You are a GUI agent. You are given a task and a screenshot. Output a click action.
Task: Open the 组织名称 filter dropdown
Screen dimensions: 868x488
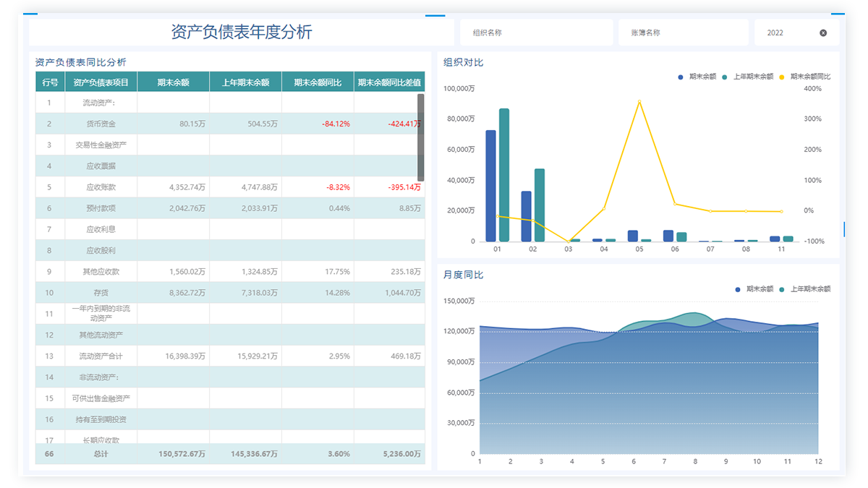point(537,33)
